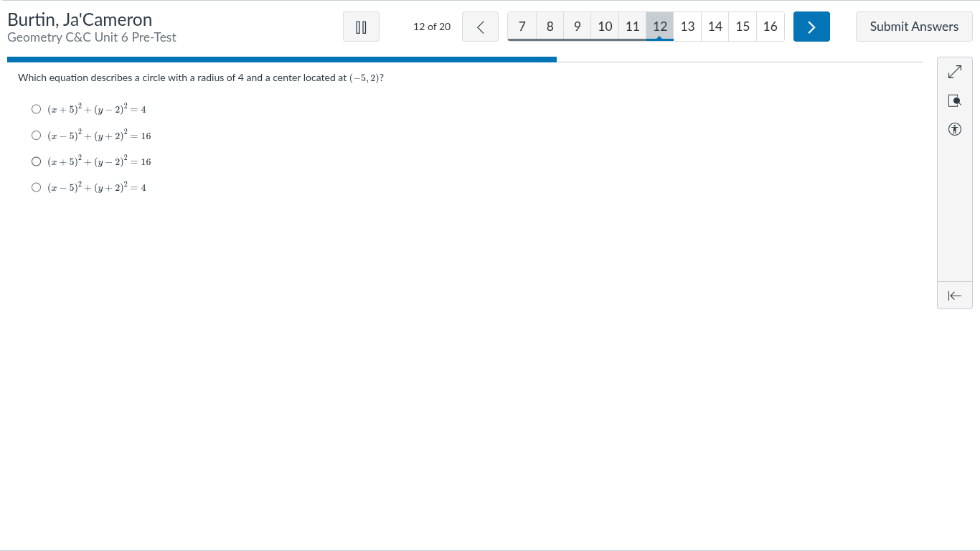
Task: Select answer (x−5)² + (y+2)² = 16
Action: (37, 136)
